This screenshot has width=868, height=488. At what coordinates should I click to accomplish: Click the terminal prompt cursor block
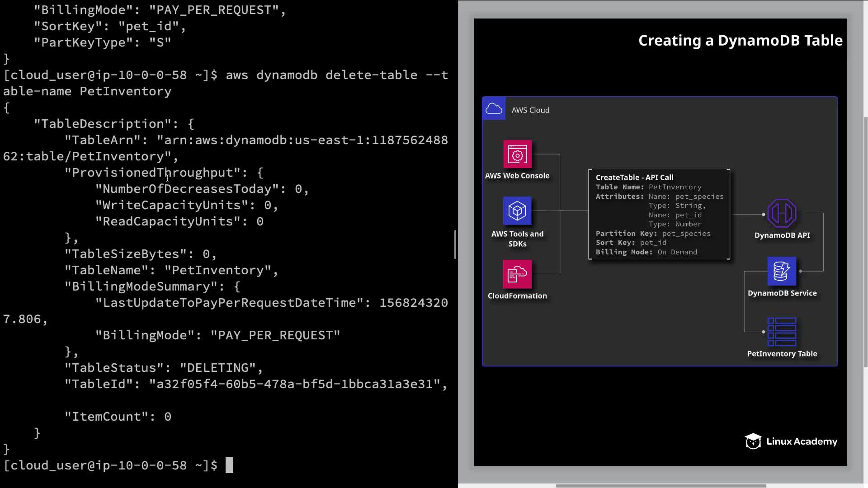[x=229, y=465]
